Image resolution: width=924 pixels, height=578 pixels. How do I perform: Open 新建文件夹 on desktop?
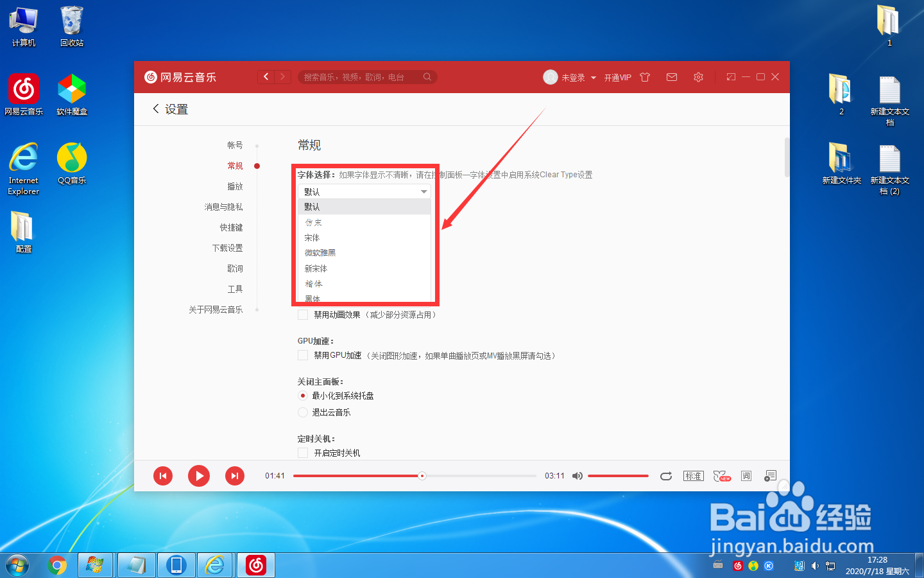[x=841, y=164]
